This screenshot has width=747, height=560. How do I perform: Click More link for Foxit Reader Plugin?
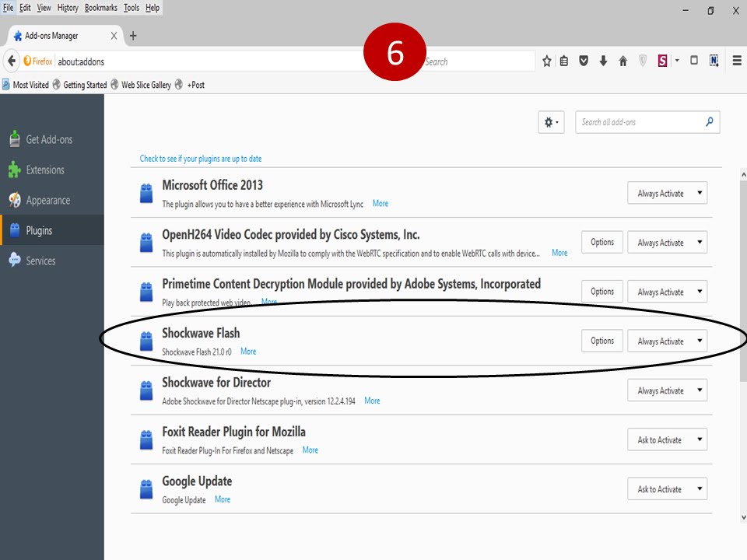coord(310,450)
